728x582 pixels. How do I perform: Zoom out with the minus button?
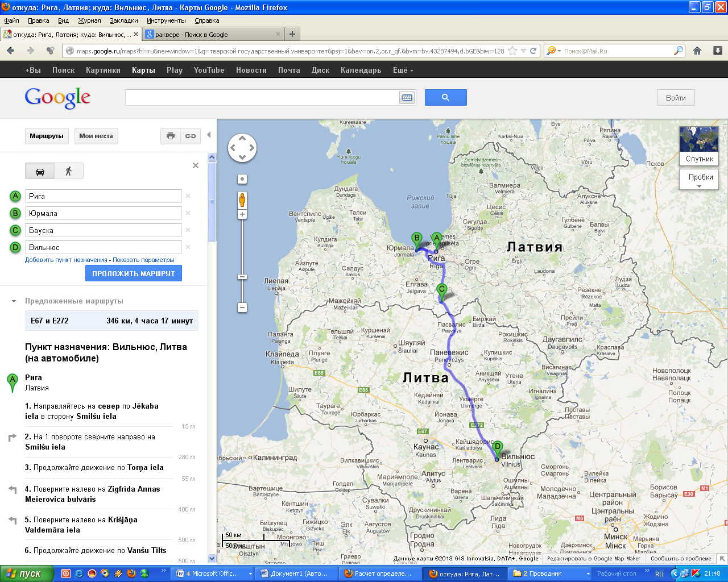coord(242,307)
